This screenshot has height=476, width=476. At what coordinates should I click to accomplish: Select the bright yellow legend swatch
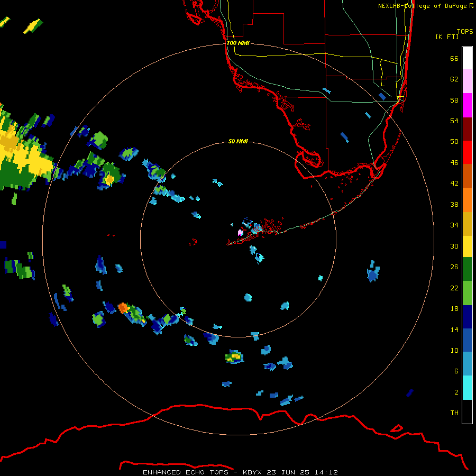coord(467,246)
